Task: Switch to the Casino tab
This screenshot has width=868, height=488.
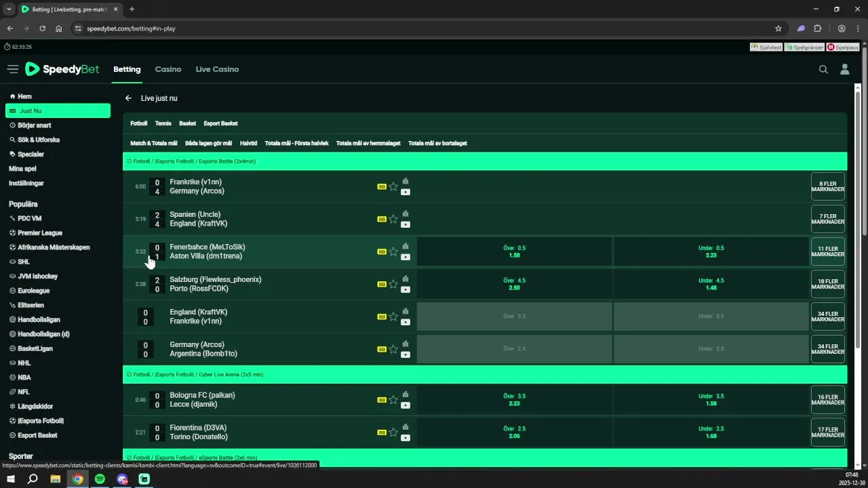Action: [x=168, y=69]
